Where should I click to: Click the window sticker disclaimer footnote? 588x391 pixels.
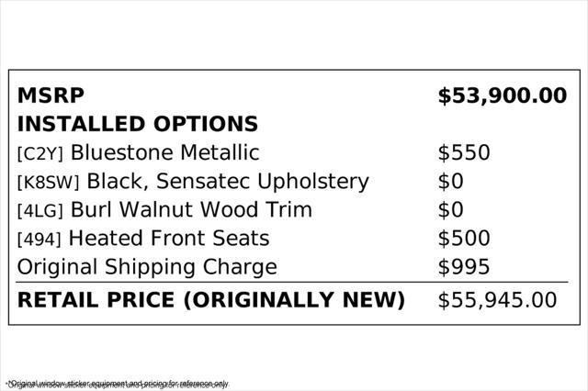click(x=117, y=384)
